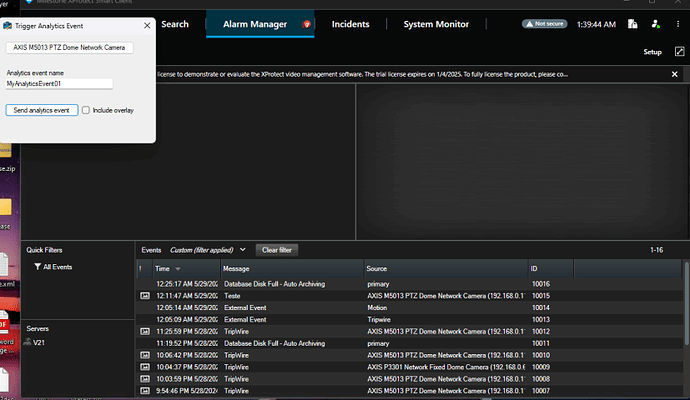Click the Setup button
The image size is (690, 400).
point(652,52)
